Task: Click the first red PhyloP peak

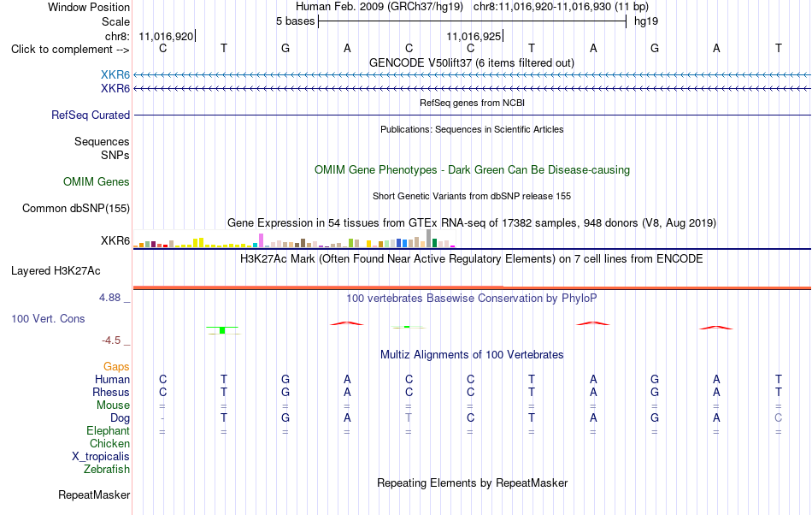Action: coord(347,323)
